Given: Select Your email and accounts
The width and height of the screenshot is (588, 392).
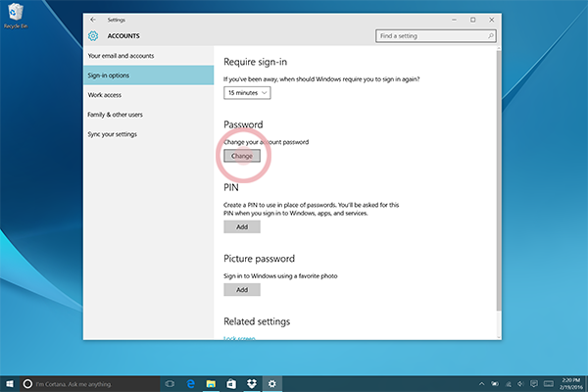Looking at the screenshot, I should pyautogui.click(x=149, y=56).
